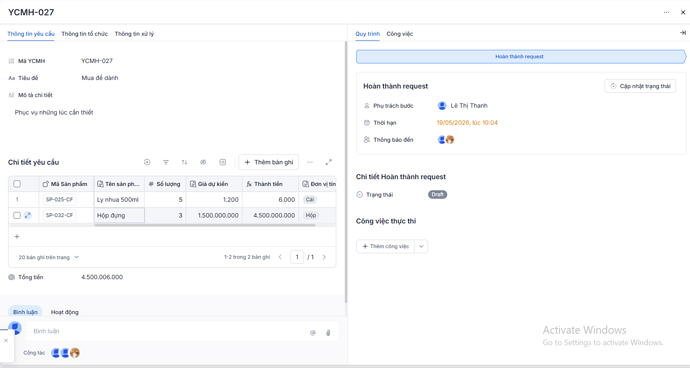Close the YCMH-027 detail window

click(683, 12)
